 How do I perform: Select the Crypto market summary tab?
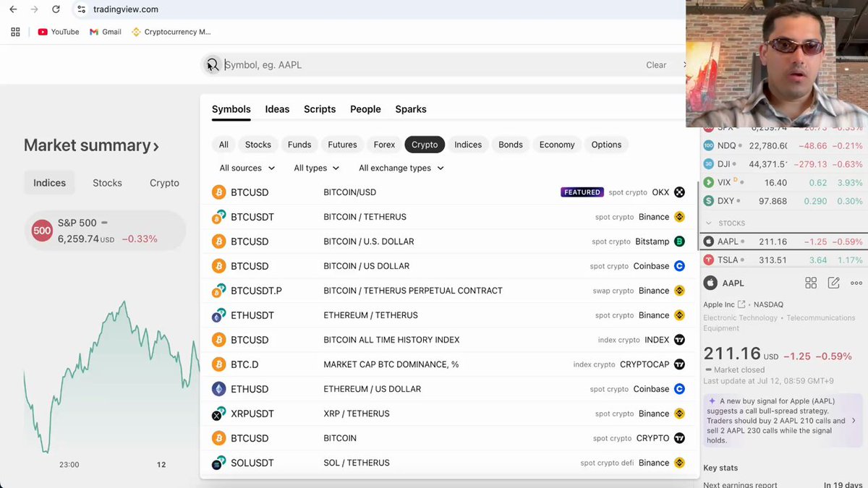[164, 183]
